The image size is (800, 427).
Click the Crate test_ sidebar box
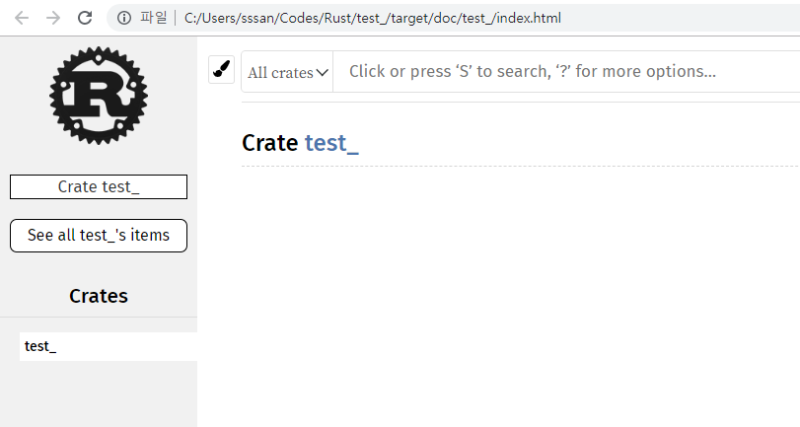coord(98,187)
